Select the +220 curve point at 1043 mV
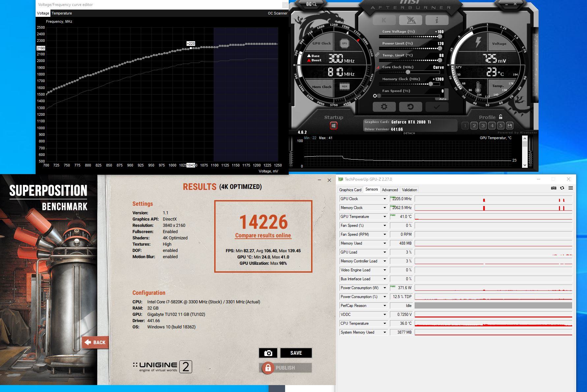 pos(191,48)
